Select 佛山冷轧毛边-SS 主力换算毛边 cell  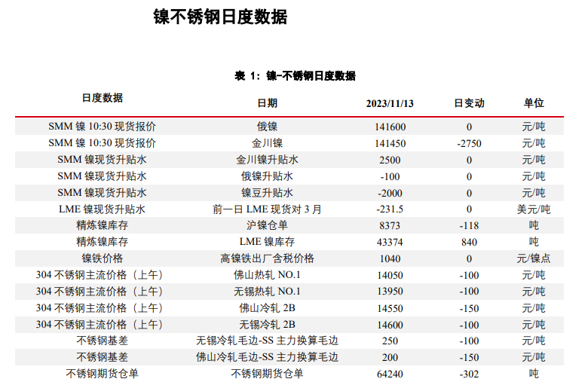[267, 357]
